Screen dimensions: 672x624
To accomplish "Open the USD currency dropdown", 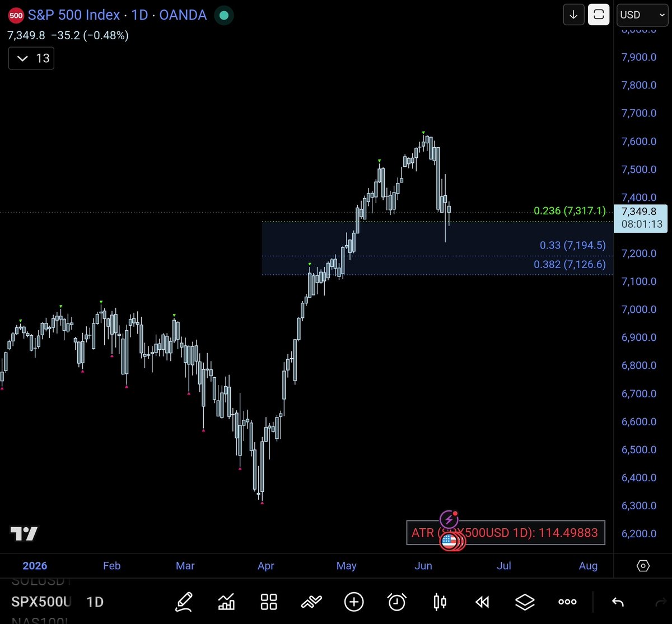I will click(x=642, y=15).
